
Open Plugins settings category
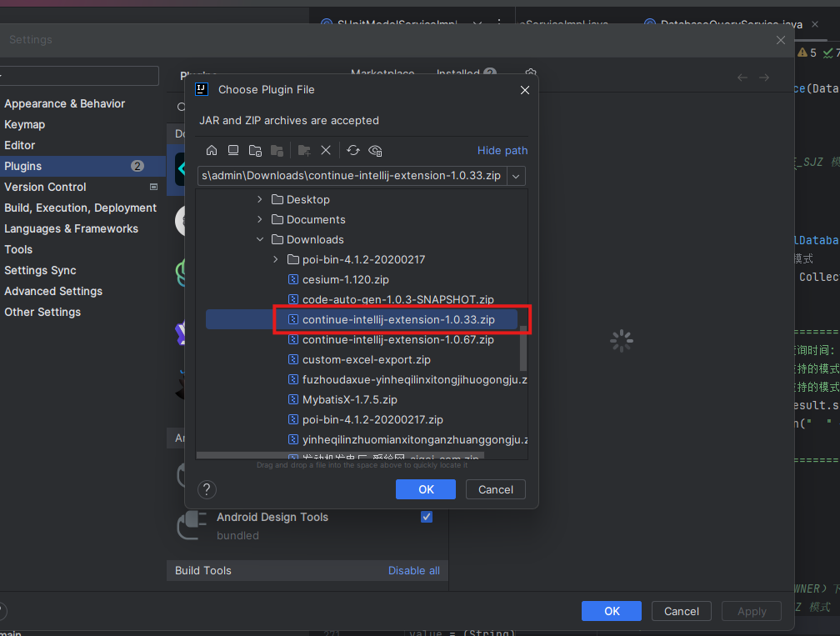82,166
